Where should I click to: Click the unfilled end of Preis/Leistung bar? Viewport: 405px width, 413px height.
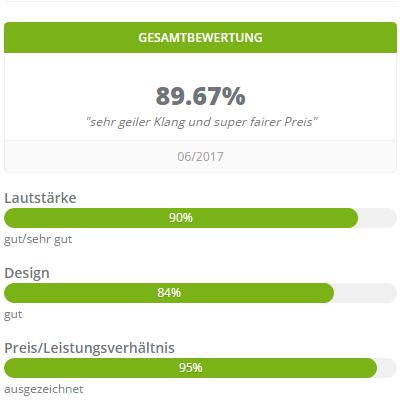pos(387,368)
